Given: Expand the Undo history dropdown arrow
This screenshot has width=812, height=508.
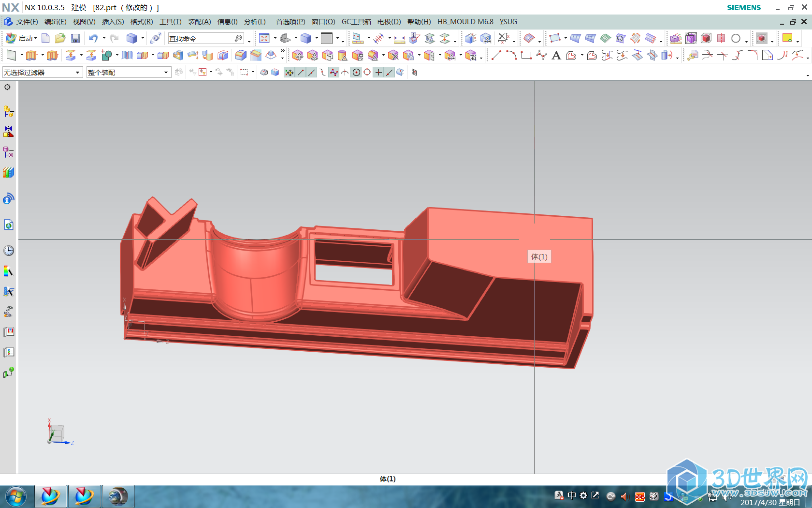Looking at the screenshot, I should tap(103, 38).
